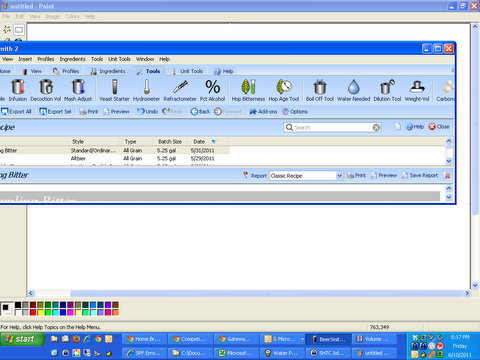Click recipe list scroll-down arrow

pyautogui.click(x=449, y=161)
